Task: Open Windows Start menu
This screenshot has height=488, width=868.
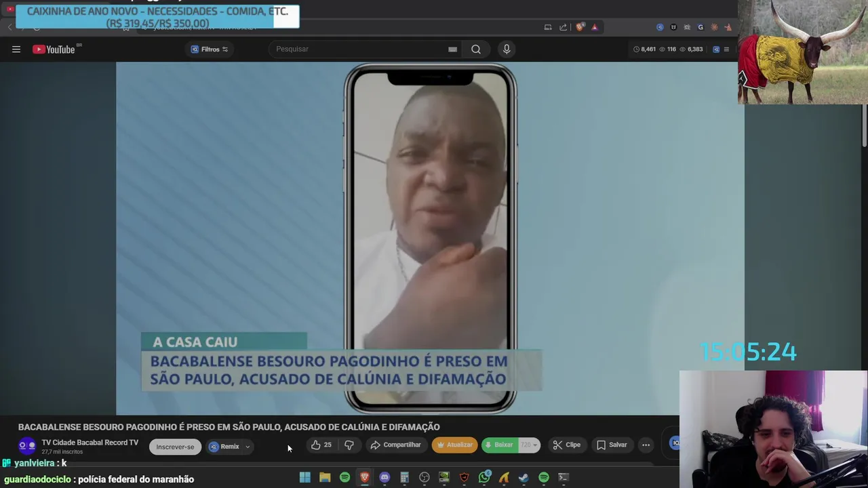Action: coord(305,477)
